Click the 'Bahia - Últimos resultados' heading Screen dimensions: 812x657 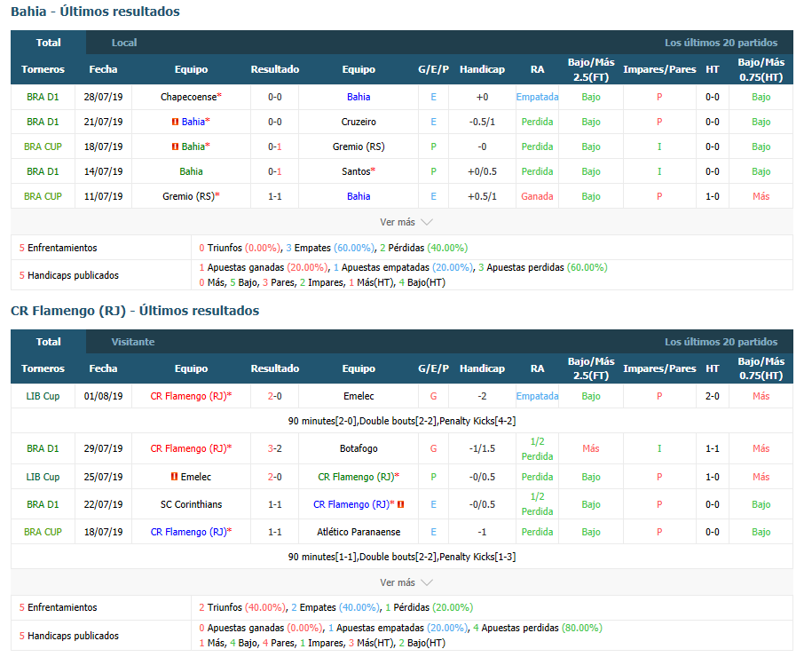point(95,12)
